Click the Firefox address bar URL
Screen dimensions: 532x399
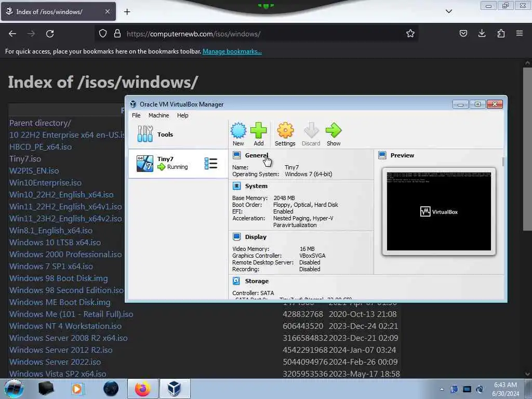pyautogui.click(x=193, y=34)
